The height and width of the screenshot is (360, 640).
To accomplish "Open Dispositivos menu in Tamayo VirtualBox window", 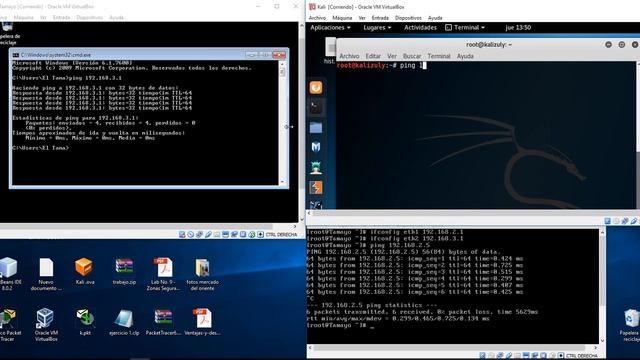I will pos(89,18).
